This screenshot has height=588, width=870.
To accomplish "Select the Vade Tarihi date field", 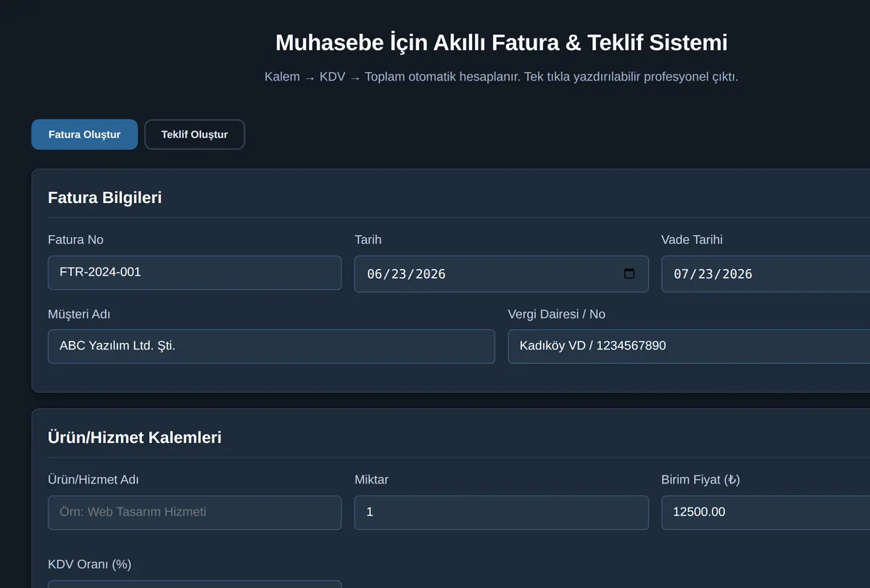I will point(766,273).
